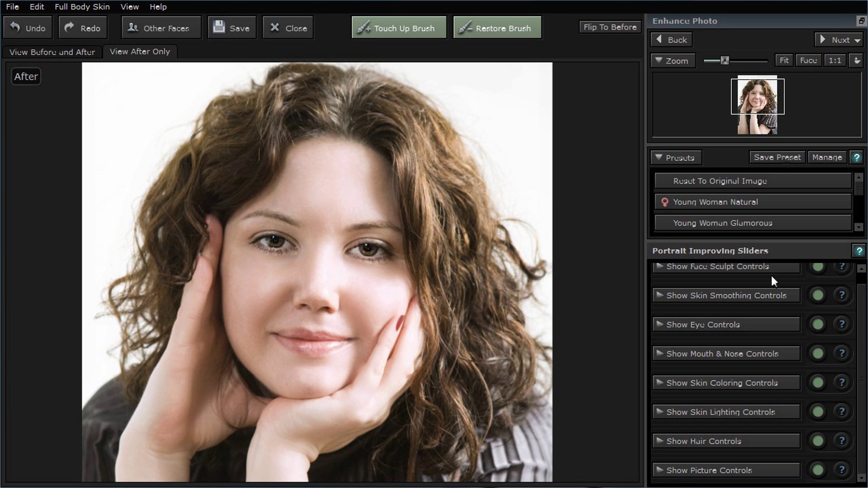This screenshot has width=868, height=488.
Task: Expand Show Mouth & Nose Controls
Action: (726, 354)
